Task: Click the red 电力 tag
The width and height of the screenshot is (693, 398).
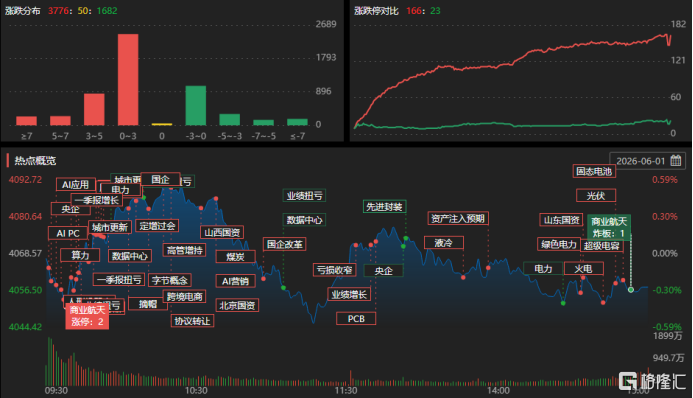Action: pos(120,190)
